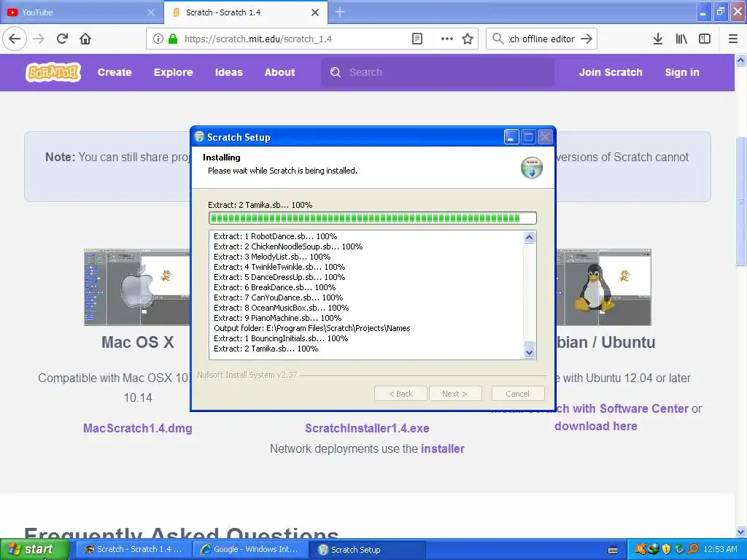Open the Firefox hamburger menu
This screenshot has height=560, width=747.
[733, 39]
